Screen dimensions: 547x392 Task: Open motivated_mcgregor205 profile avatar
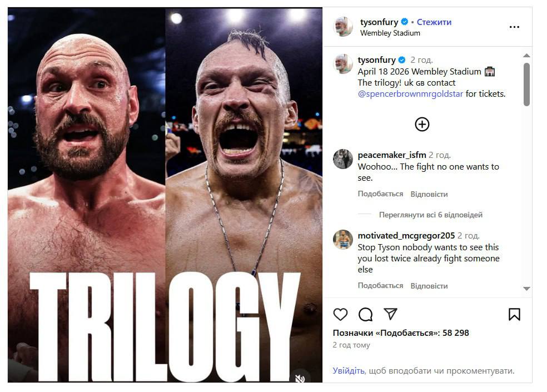pyautogui.click(x=343, y=240)
